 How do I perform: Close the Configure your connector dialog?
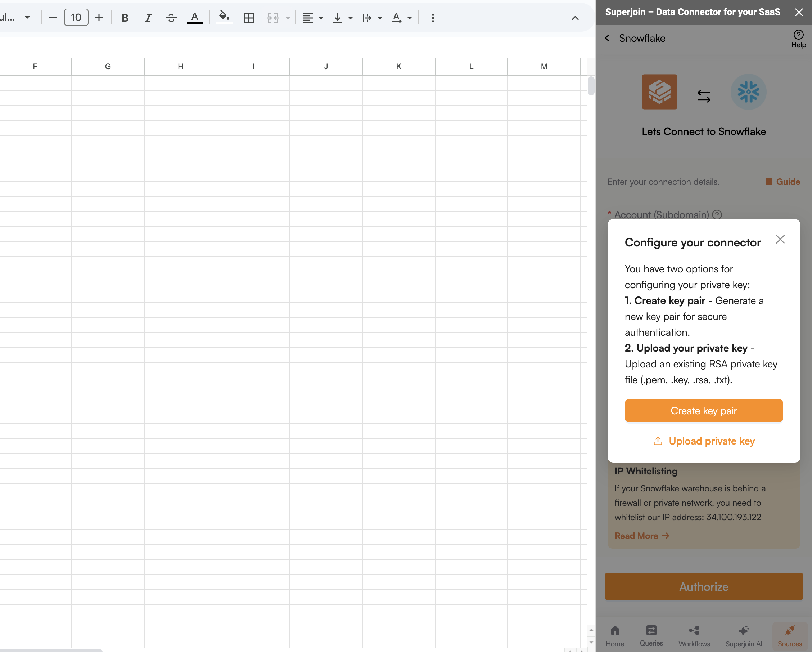click(780, 239)
